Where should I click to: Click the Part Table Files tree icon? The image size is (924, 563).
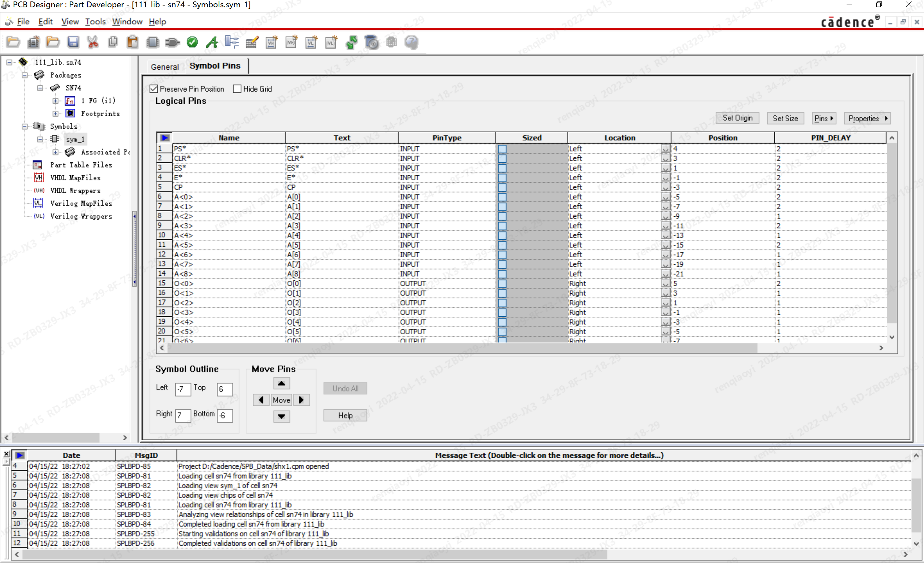[37, 165]
